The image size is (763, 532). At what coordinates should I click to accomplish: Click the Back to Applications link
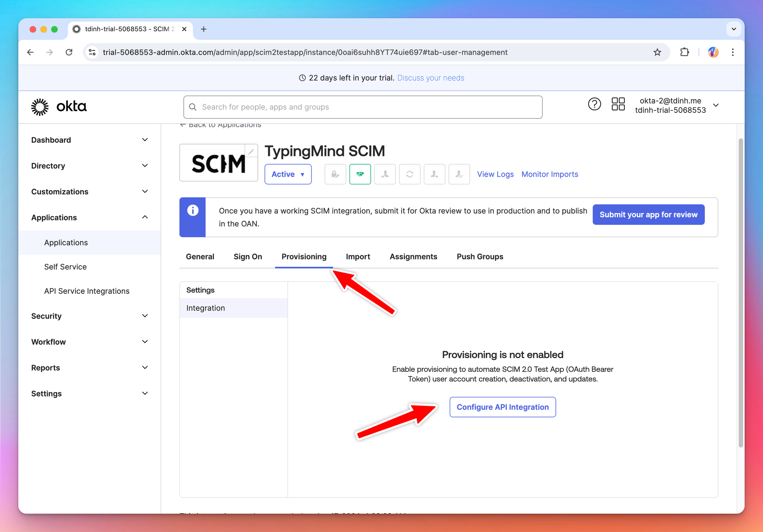(x=221, y=125)
